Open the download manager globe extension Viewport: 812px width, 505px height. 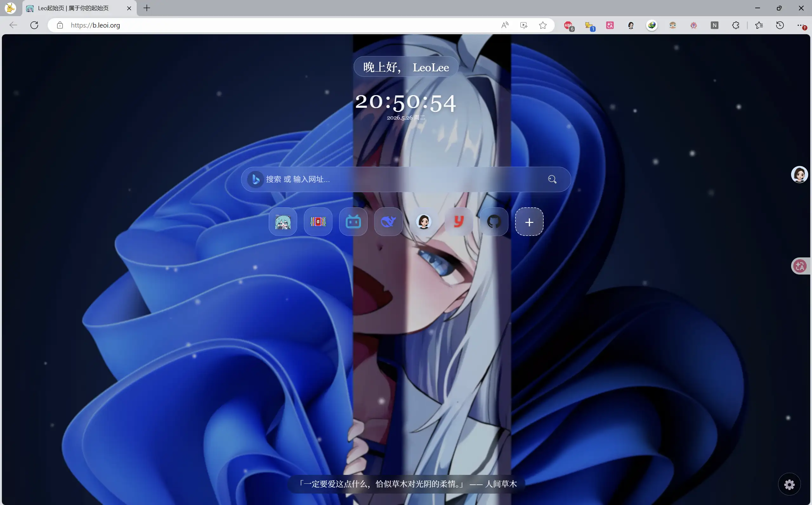pyautogui.click(x=652, y=25)
